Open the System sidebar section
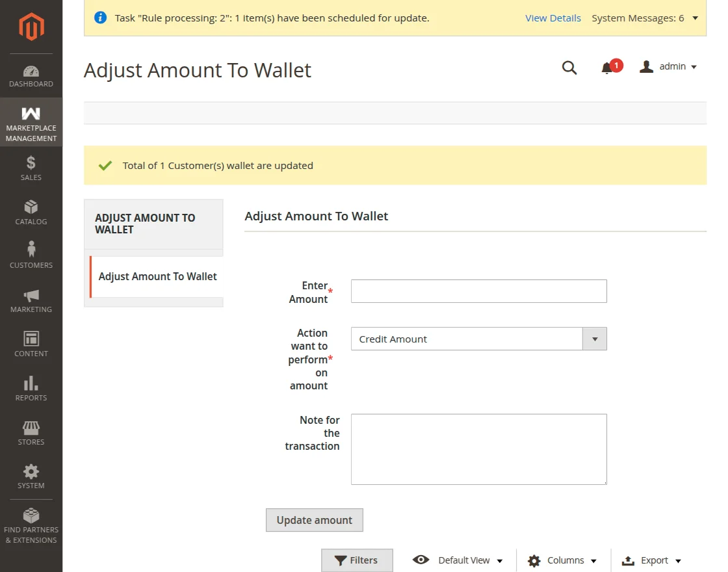Screen dimensions: 728x572 pyautogui.click(x=31, y=476)
